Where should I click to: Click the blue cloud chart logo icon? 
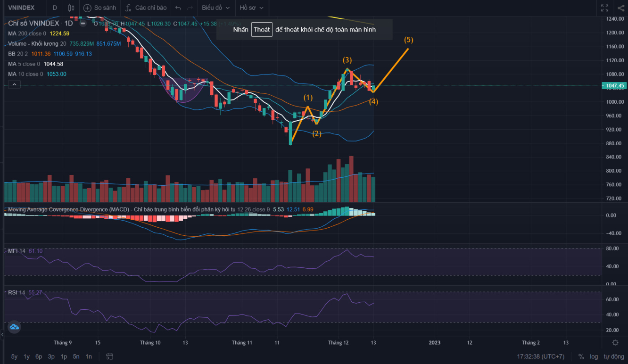14,326
